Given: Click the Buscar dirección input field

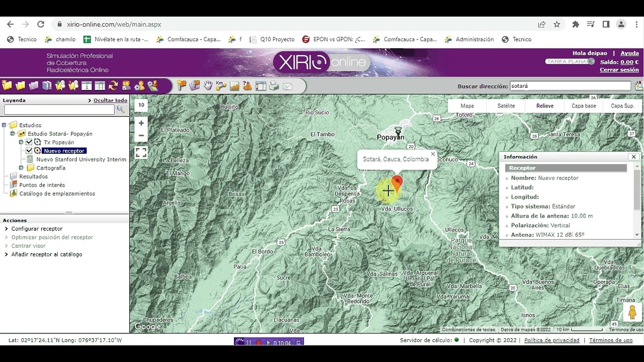Looking at the screenshot, I should coord(570,86).
